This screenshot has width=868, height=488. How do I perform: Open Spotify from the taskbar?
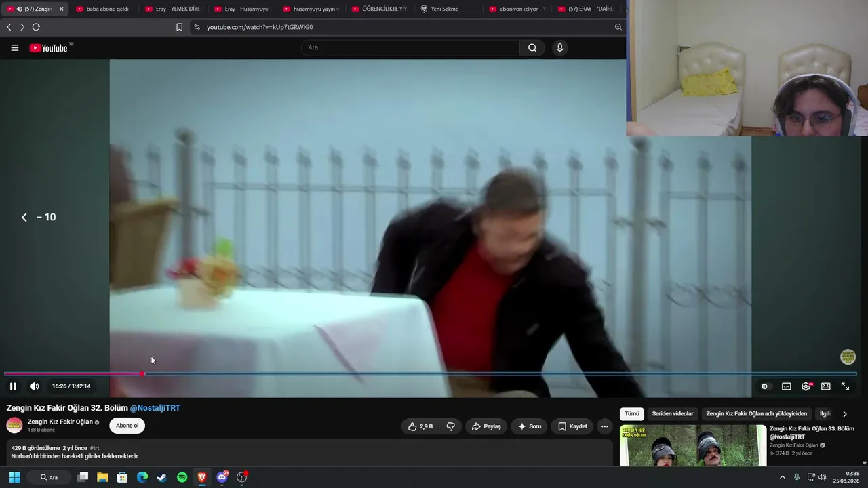coord(182,477)
